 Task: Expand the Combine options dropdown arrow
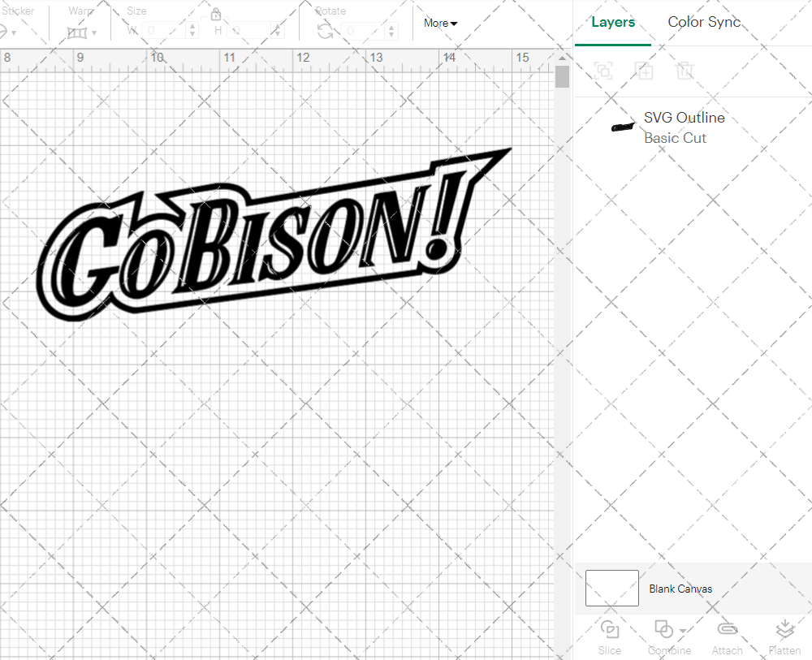point(682,630)
